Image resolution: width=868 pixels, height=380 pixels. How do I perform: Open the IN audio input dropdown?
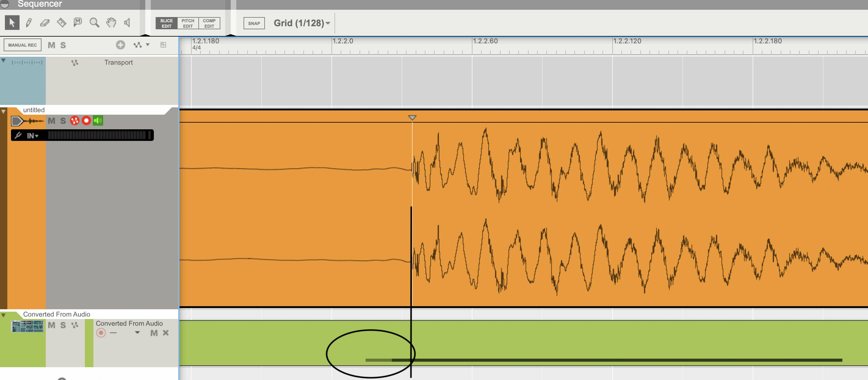click(x=32, y=136)
